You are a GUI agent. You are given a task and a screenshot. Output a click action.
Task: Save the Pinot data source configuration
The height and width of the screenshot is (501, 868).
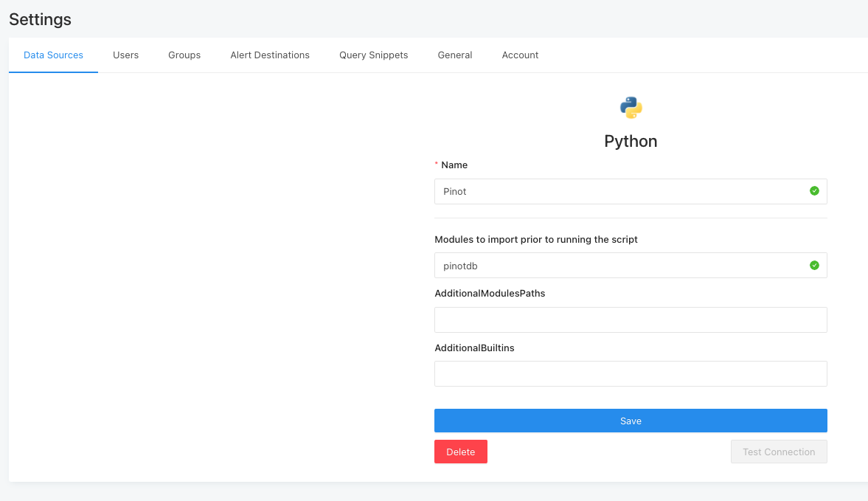[x=631, y=421]
